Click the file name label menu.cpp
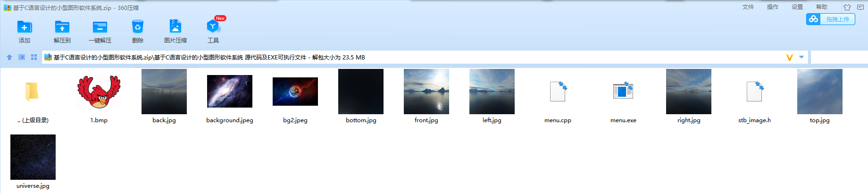 558,120
